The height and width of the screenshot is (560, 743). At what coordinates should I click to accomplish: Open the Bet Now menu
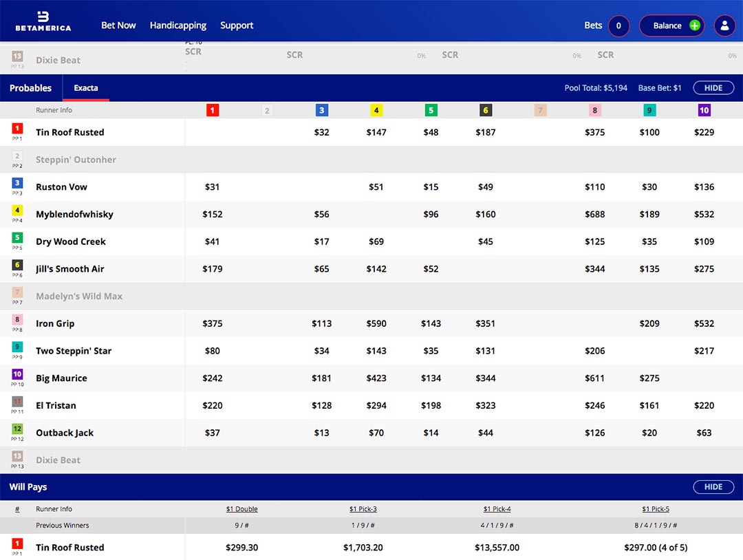click(118, 25)
